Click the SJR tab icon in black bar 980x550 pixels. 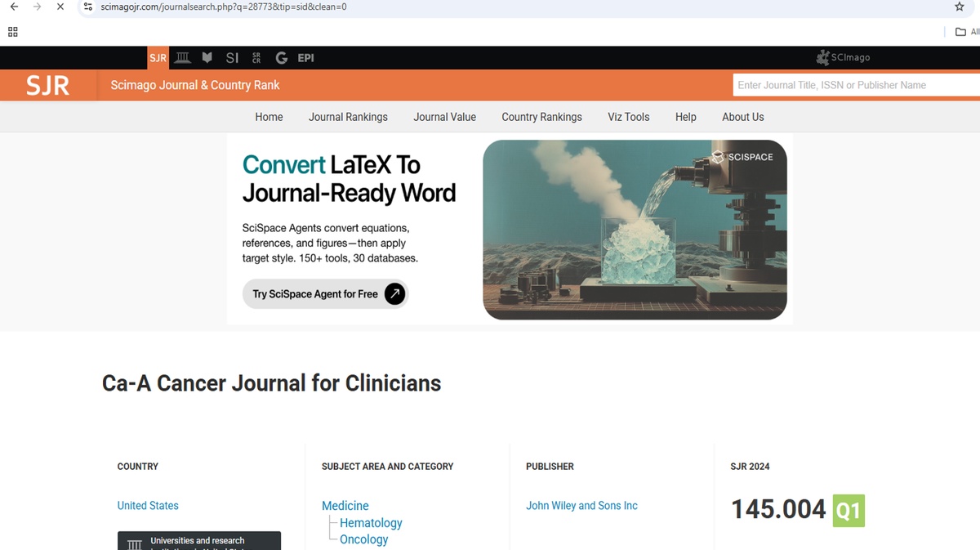pos(158,58)
